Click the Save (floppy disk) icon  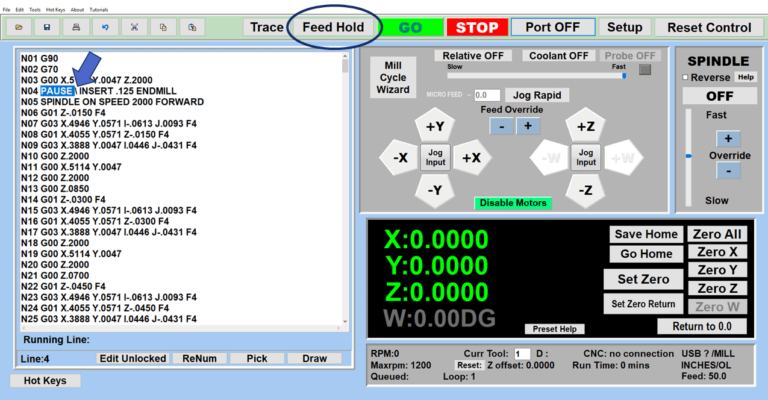(48, 27)
